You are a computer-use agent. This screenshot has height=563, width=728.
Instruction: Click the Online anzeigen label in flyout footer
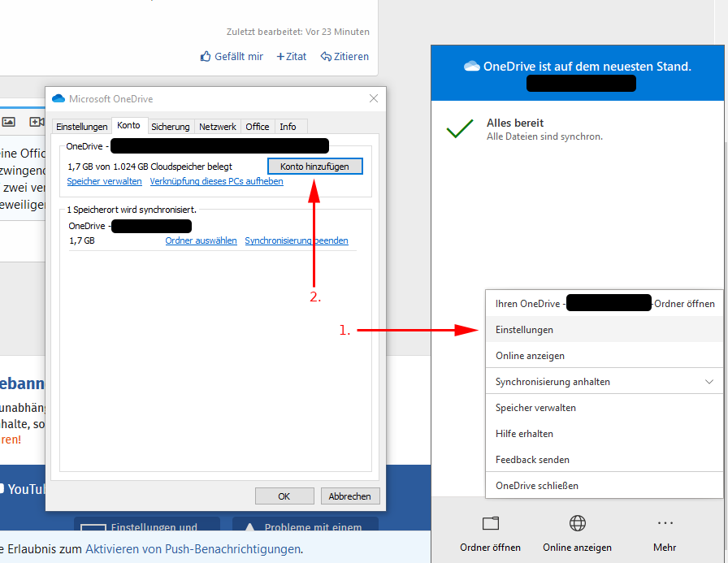tap(578, 548)
